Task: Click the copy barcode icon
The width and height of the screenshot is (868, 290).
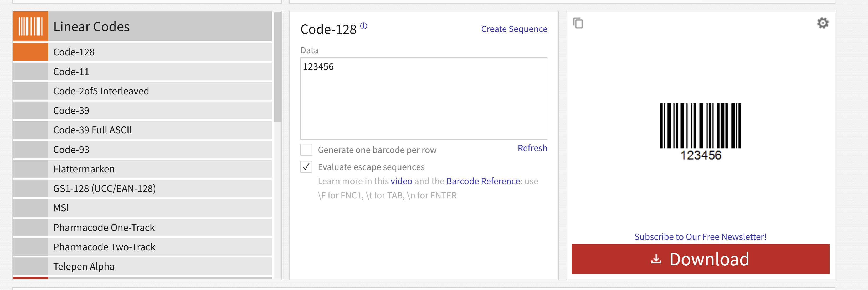Action: coord(578,23)
